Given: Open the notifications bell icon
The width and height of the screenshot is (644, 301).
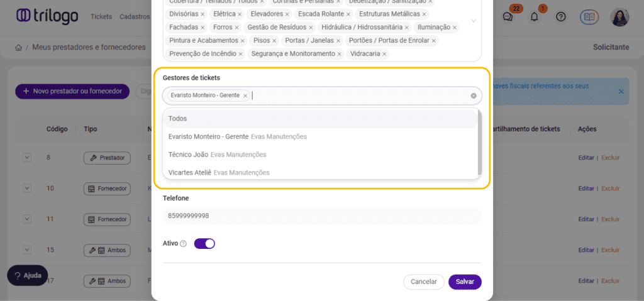Looking at the screenshot, I should pyautogui.click(x=535, y=17).
